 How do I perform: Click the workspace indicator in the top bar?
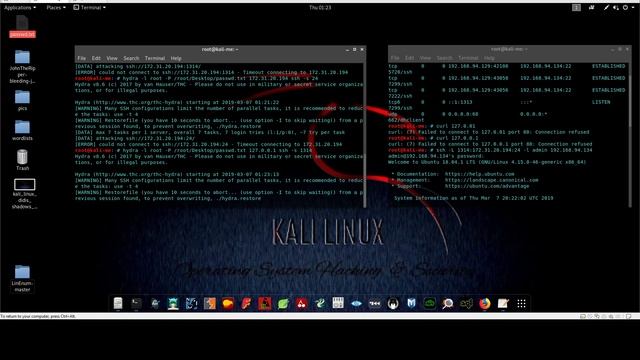click(576, 7)
